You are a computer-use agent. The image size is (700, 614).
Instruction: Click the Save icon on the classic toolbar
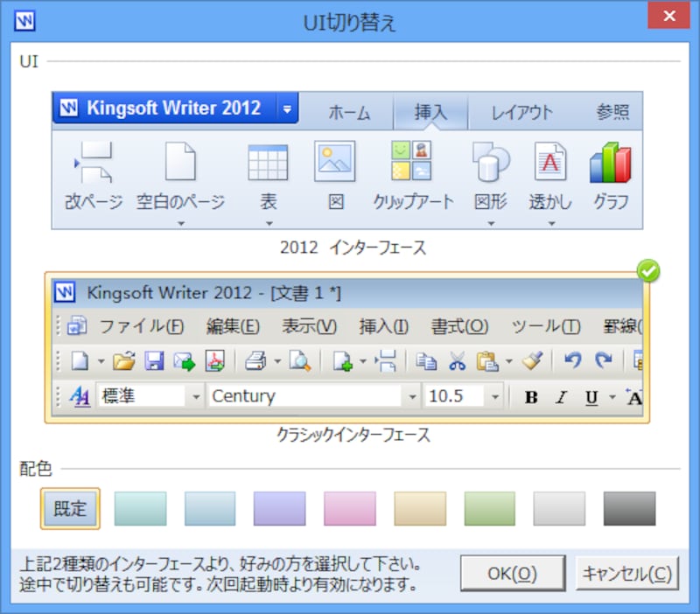click(154, 361)
